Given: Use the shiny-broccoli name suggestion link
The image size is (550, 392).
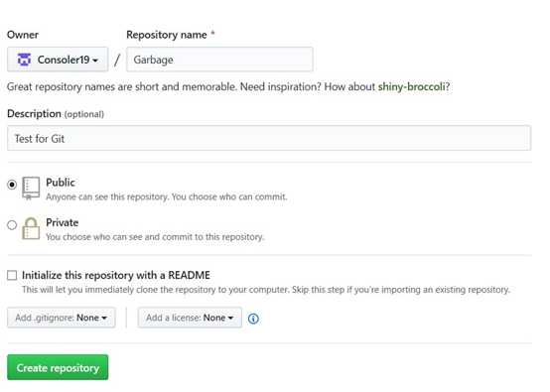Looking at the screenshot, I should coord(411,86).
